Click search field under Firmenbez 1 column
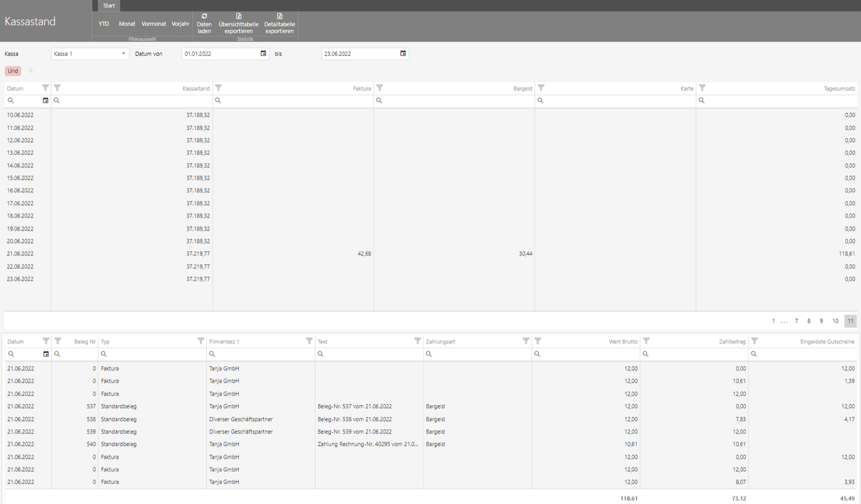Image resolution: width=861 pixels, height=504 pixels. (260, 354)
